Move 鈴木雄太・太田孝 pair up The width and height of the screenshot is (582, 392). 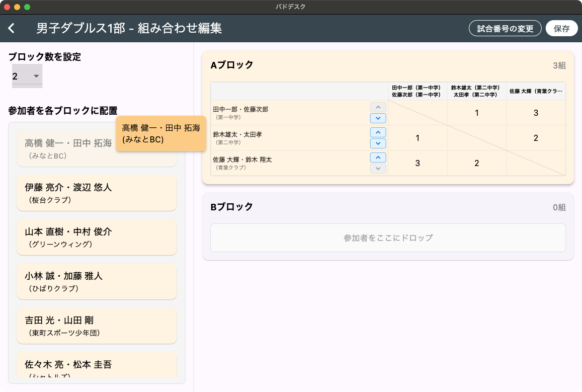(x=378, y=132)
